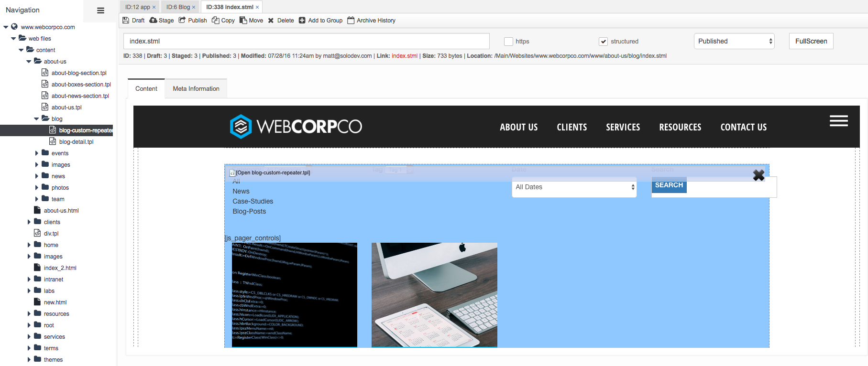Viewport: 868px width, 366px height.
Task: Click the Archive History calendar icon
Action: pyautogui.click(x=351, y=20)
